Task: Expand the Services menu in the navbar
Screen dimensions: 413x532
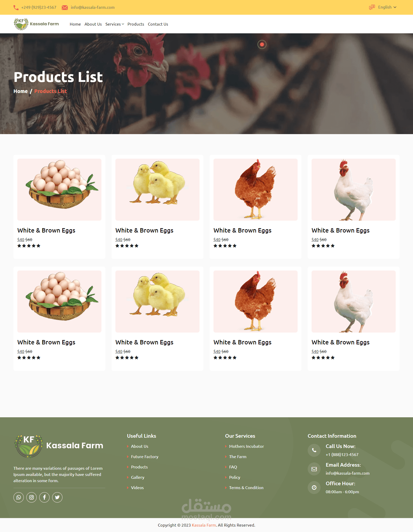Action: 115,24
